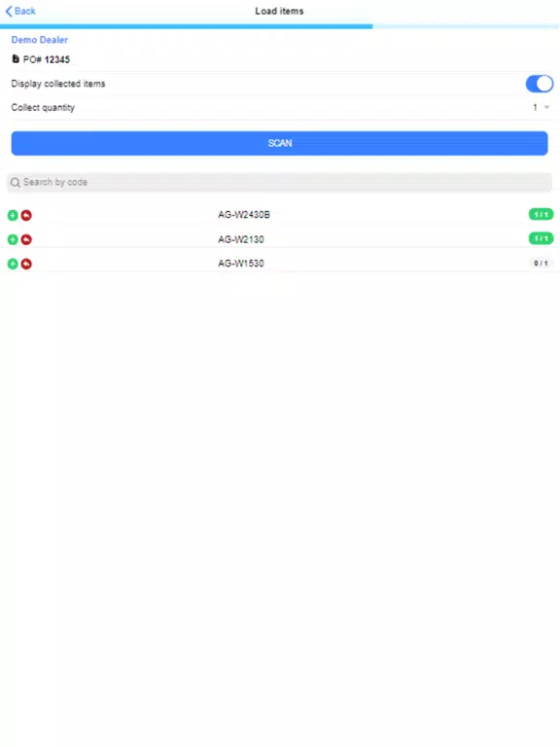The width and height of the screenshot is (560, 747).
Task: Select the AG-W2430B item code
Action: pyautogui.click(x=244, y=215)
